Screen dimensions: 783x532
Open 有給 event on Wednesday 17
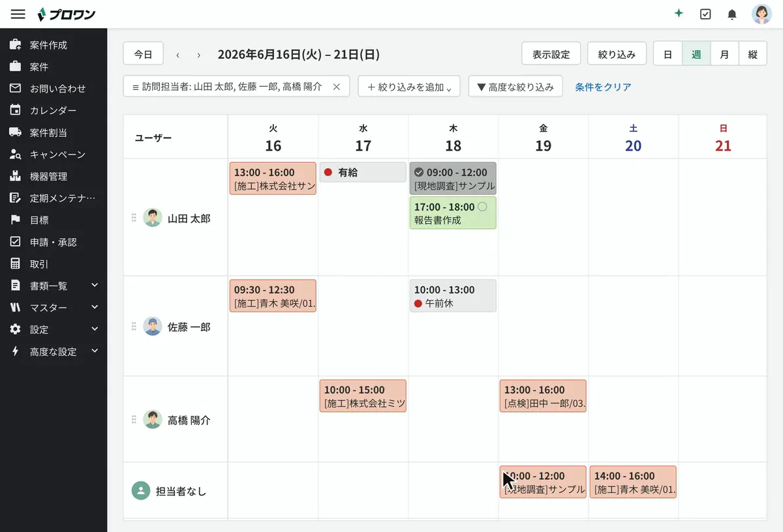click(x=363, y=172)
